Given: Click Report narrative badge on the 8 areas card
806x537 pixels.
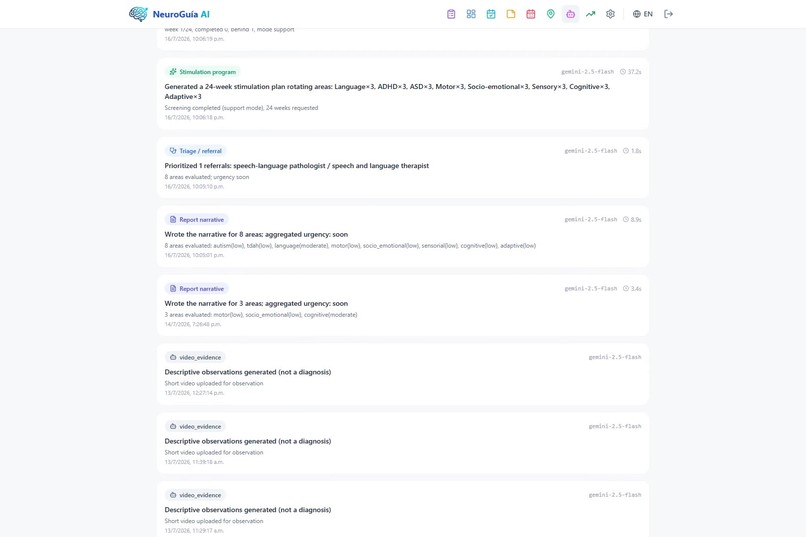Looking at the screenshot, I should (x=196, y=219).
